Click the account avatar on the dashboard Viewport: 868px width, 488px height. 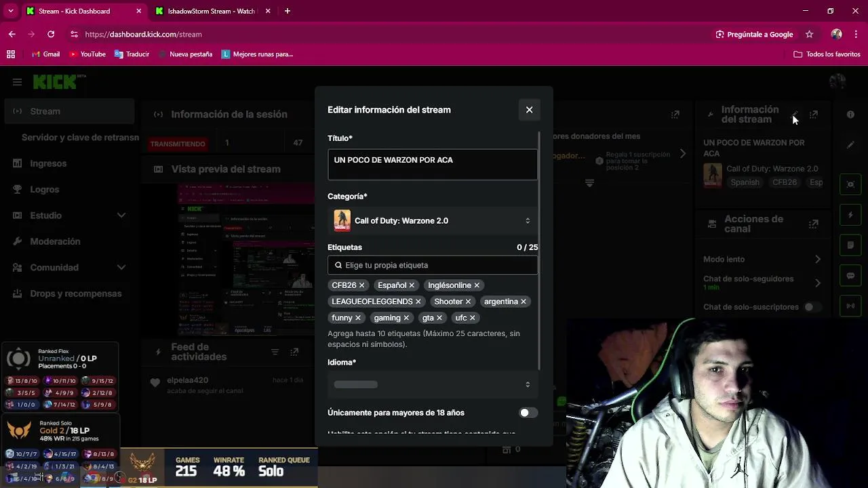pyautogui.click(x=837, y=81)
